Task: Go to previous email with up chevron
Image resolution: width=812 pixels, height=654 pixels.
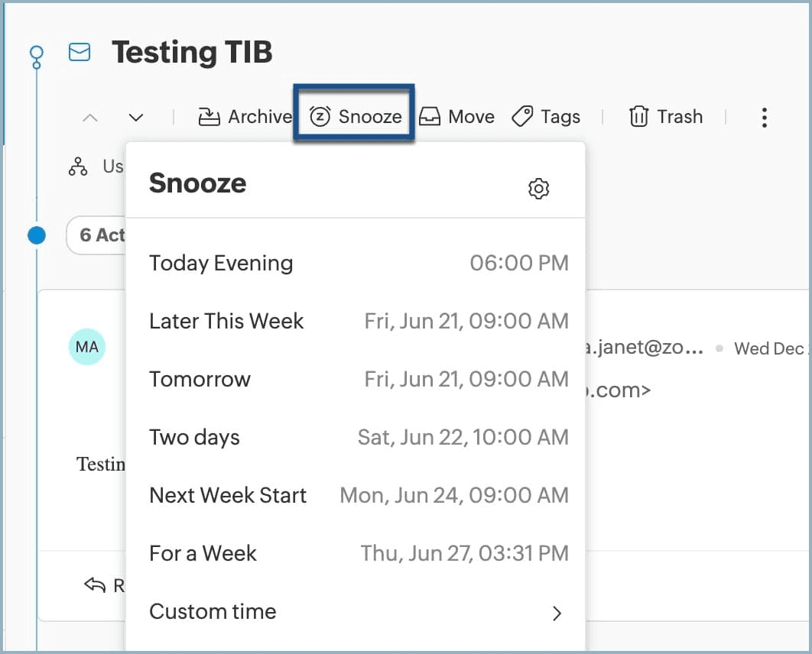Action: (90, 118)
